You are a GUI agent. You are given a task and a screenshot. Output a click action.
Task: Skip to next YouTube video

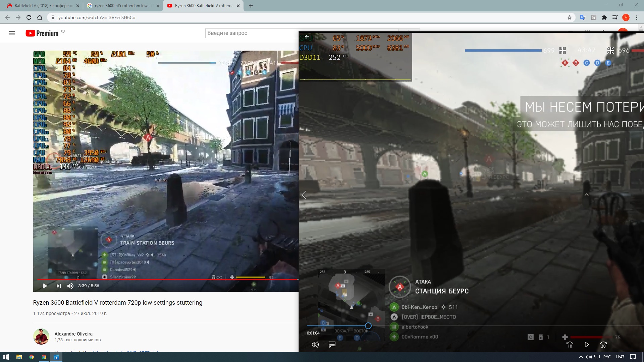click(x=59, y=286)
